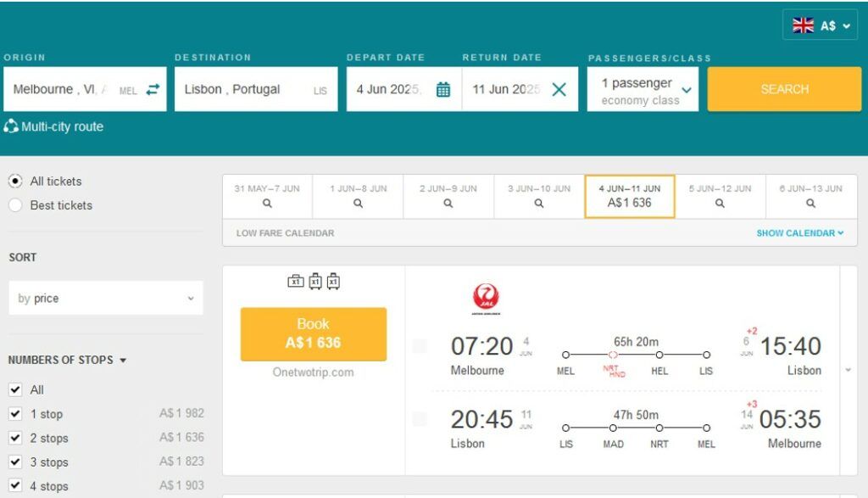Click the British flag currency icon
Screen dimensions: 868x498
pyautogui.click(x=804, y=24)
